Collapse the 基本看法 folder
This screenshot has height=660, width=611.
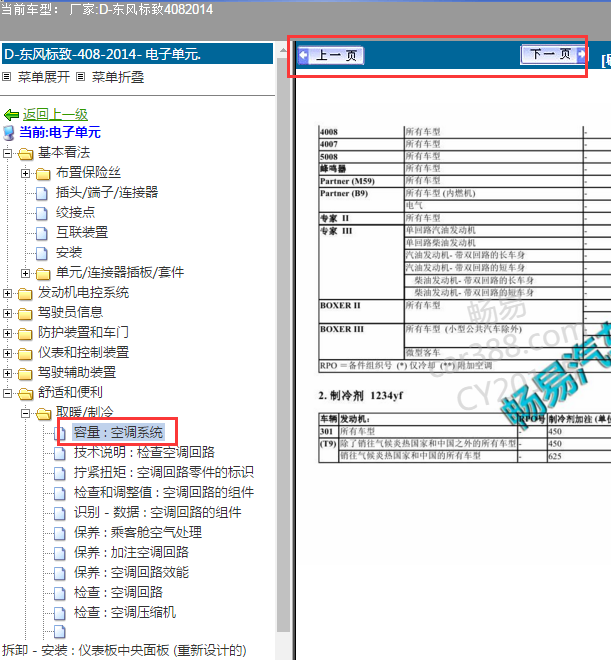[x=7, y=153]
